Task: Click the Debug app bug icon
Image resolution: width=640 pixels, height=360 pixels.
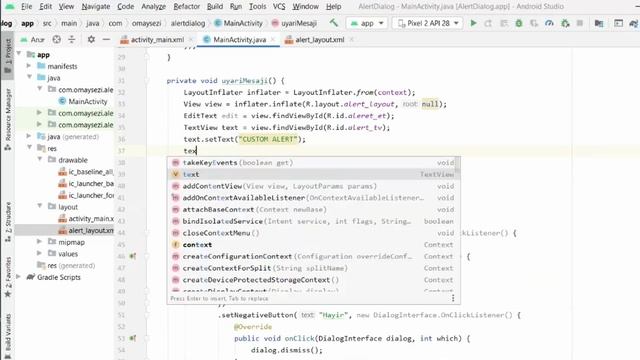Action: (x=519, y=23)
